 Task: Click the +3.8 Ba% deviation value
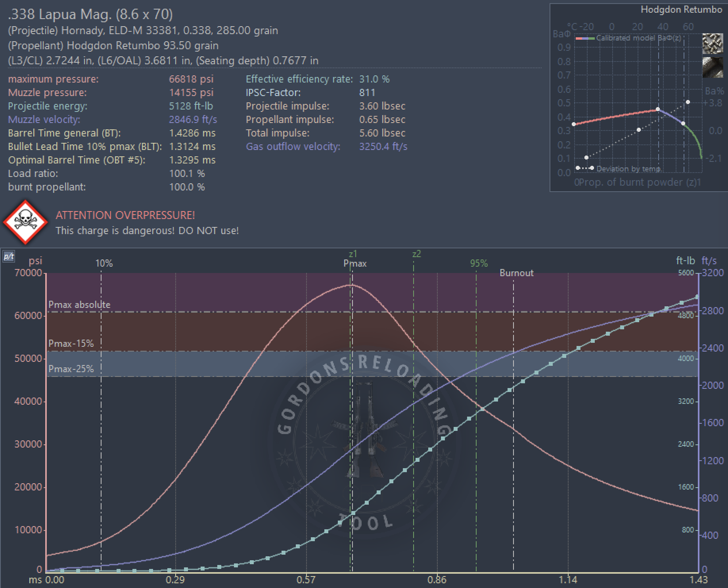coord(713,103)
